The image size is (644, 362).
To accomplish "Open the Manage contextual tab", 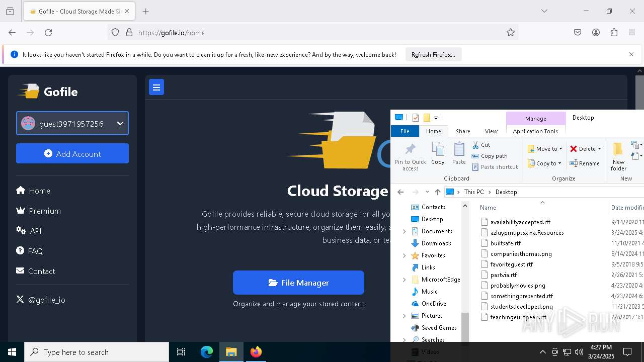I will click(535, 119).
